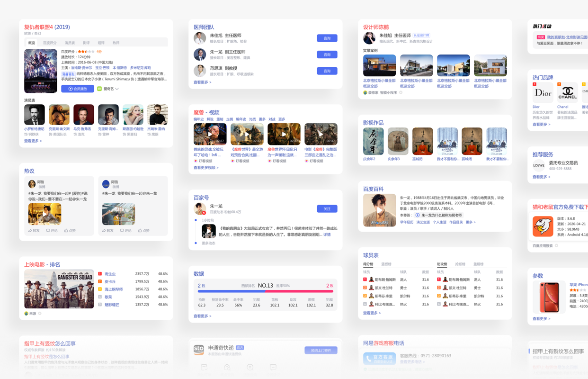The width and height of the screenshot is (588, 379).
Task: Open 详情 link of 我的真朋友 post
Action: click(x=327, y=235)
